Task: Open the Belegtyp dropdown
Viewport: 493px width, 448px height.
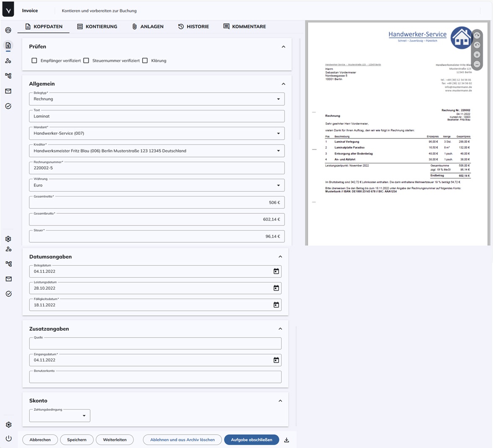Action: click(157, 99)
